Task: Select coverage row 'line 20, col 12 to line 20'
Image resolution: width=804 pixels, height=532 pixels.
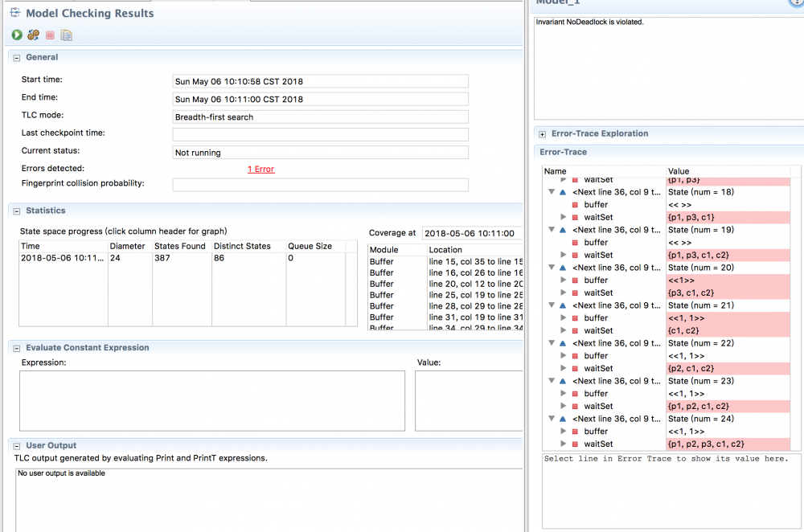Action: [x=476, y=284]
